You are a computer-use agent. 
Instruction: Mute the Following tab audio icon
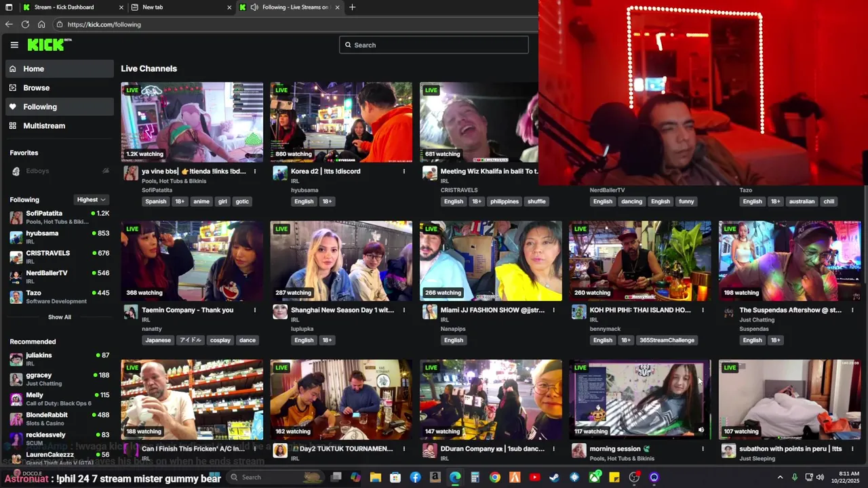point(254,7)
